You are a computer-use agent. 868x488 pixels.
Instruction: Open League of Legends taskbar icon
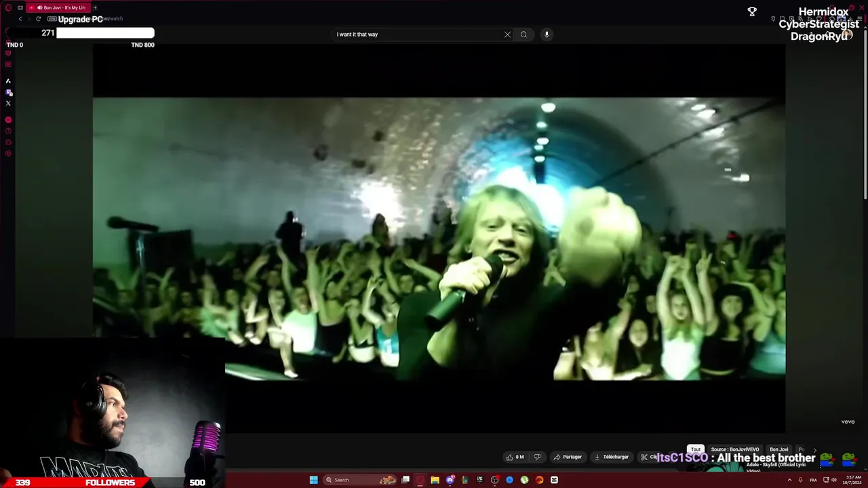tap(465, 480)
